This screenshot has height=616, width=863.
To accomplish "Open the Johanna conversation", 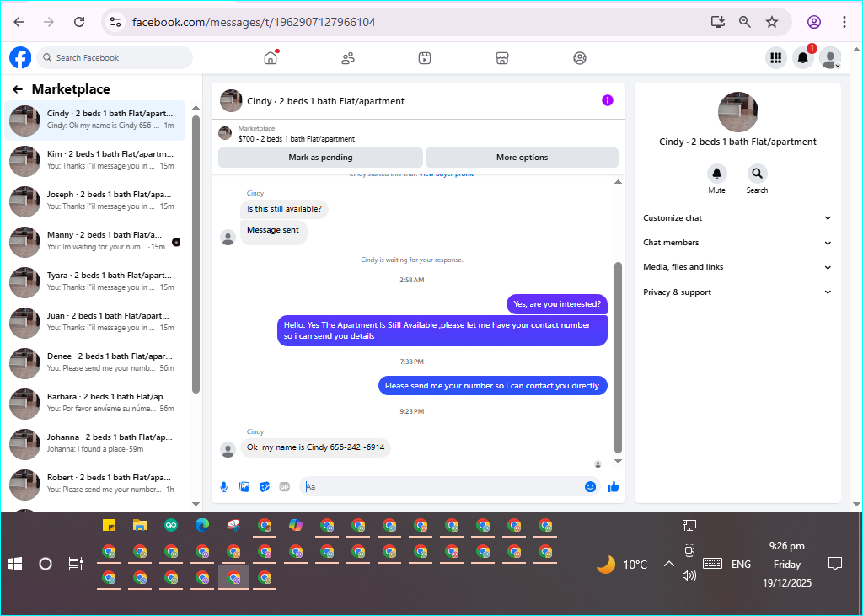I will 94,444.
